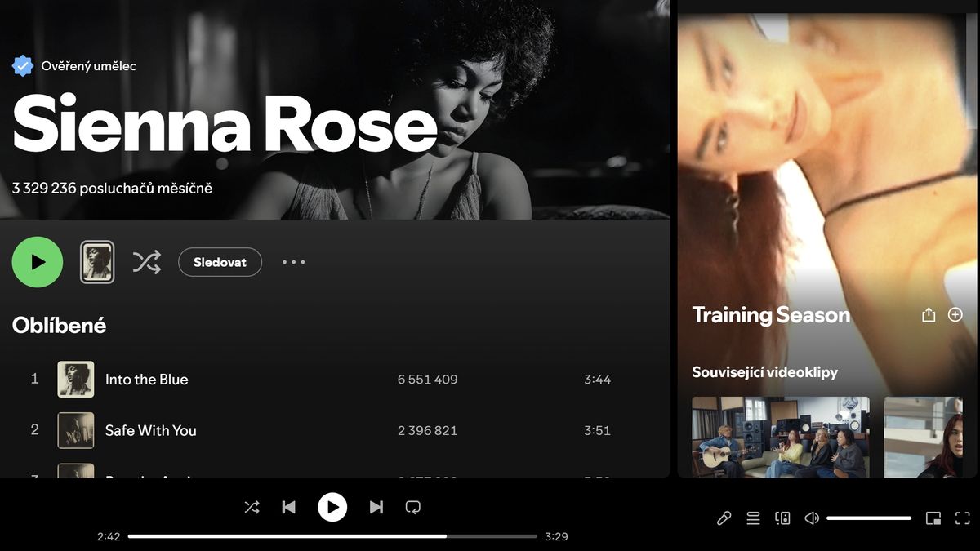The height and width of the screenshot is (551, 980).
Task: Skip to the previous track
Action: [x=288, y=507]
